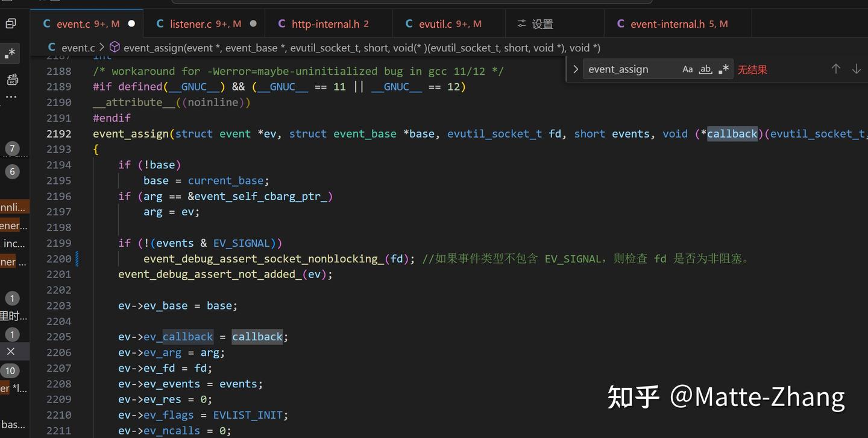Toggle the regex (.*) button in the sidebar
The image size is (868, 438).
coord(10,54)
